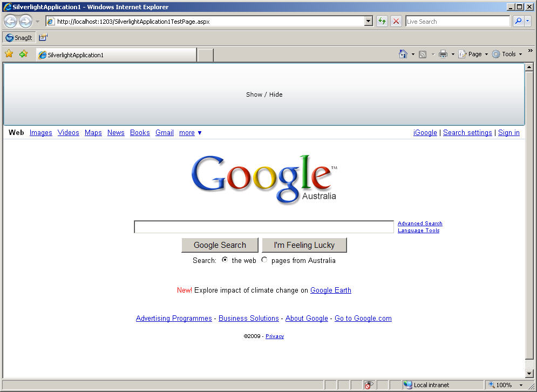Click the browser Back arrow button
This screenshot has width=537, height=392.
(10, 21)
